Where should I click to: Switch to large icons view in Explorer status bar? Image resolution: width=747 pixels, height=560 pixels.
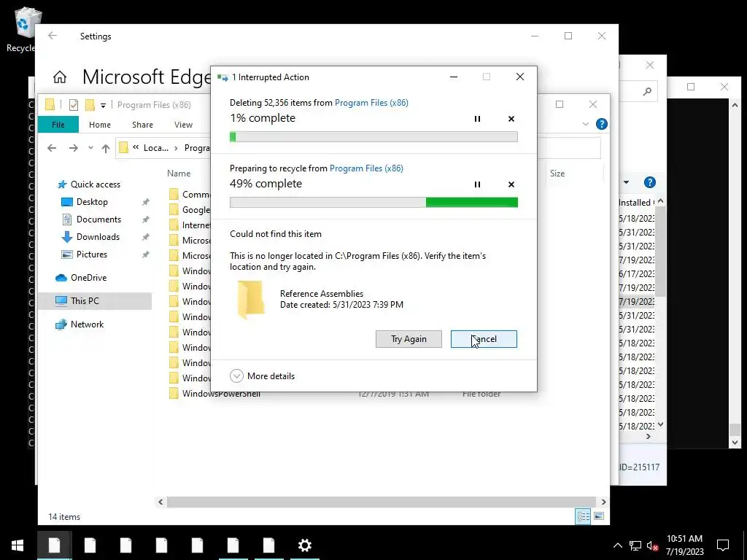pos(599,517)
